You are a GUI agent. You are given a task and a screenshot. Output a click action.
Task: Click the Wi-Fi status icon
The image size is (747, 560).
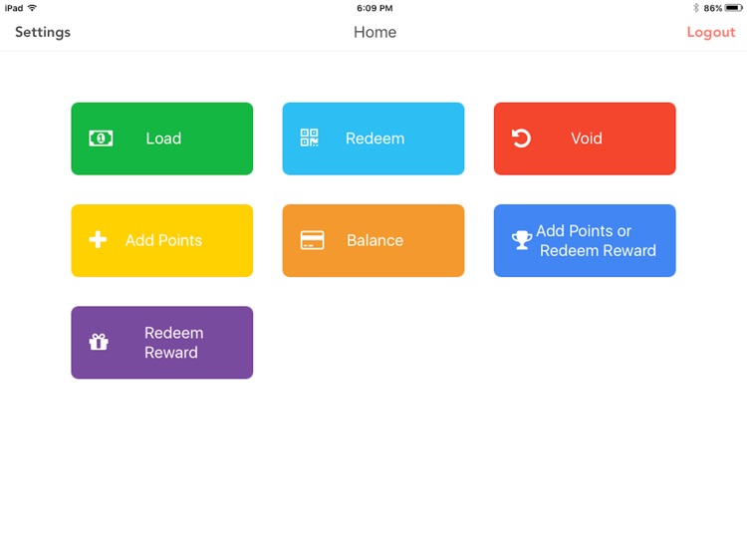[33, 8]
